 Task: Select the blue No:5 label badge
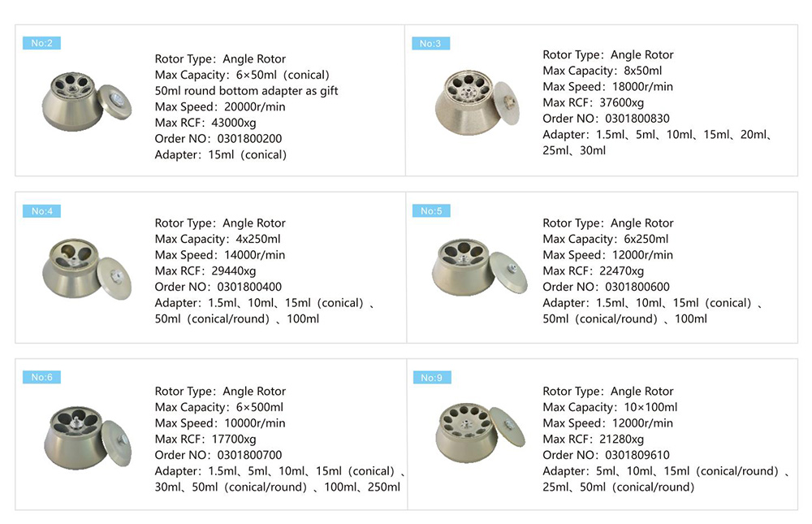pyautogui.click(x=430, y=211)
